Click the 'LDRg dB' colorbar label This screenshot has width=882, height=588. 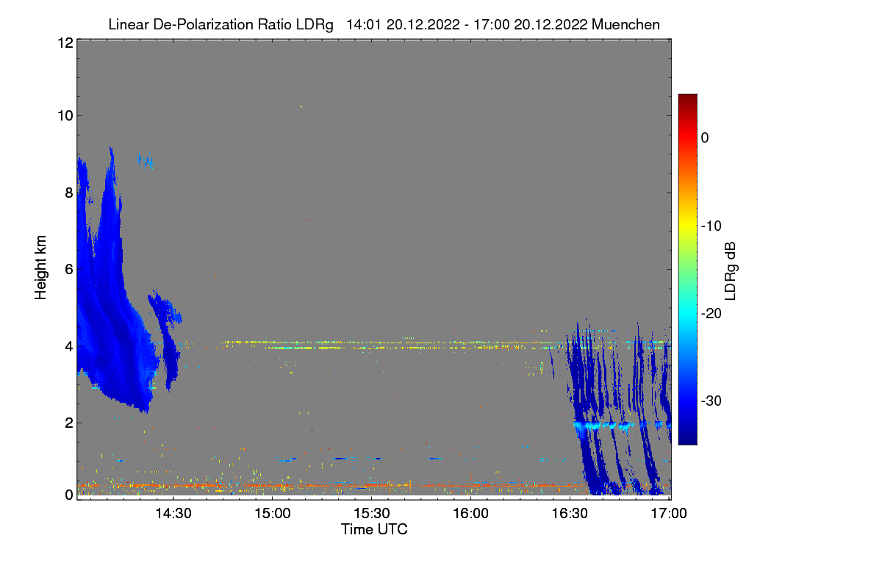[730, 270]
